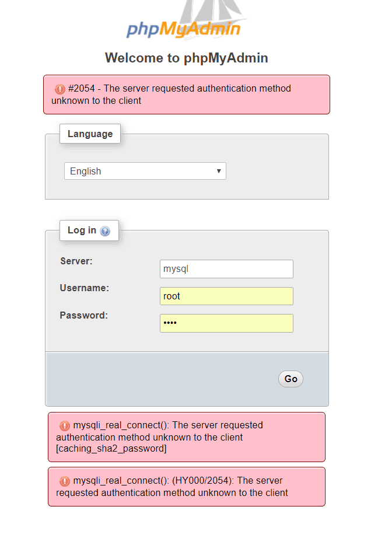Focus the Server input field
Screen dimensions: 392x538
pyautogui.click(x=226, y=269)
